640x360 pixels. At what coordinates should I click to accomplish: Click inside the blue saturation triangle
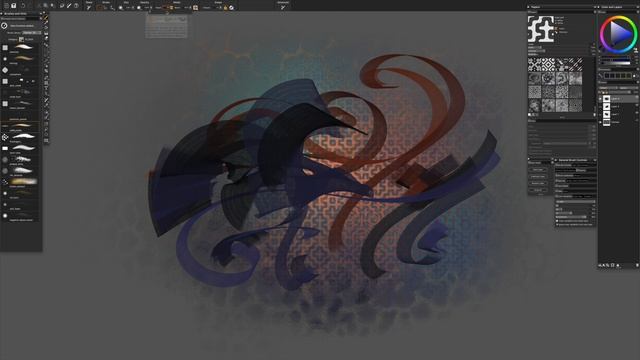(x=618, y=34)
